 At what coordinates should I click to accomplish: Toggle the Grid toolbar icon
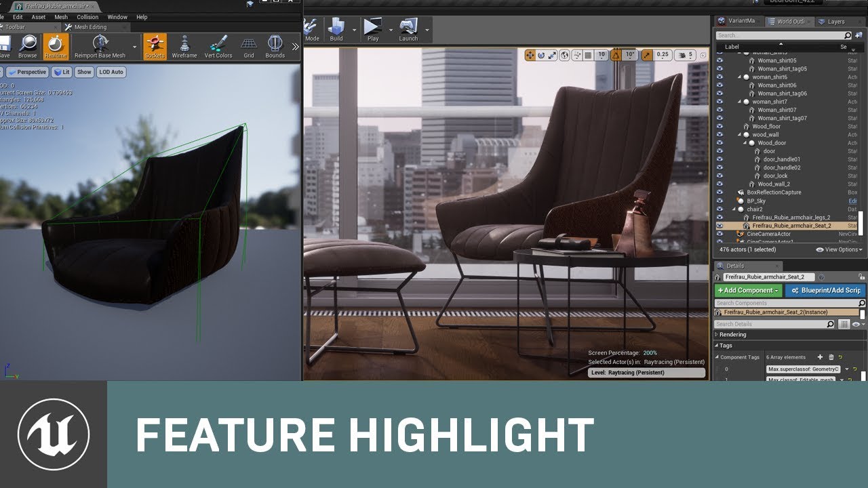(249, 47)
